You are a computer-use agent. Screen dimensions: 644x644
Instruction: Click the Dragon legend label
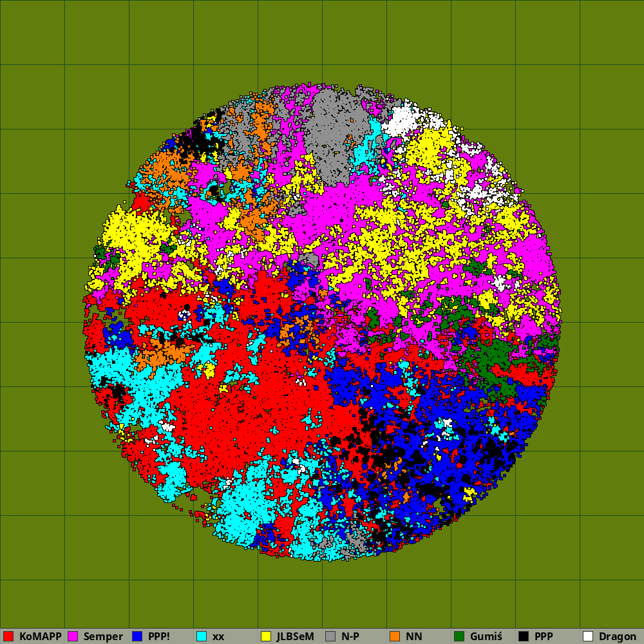618,637
